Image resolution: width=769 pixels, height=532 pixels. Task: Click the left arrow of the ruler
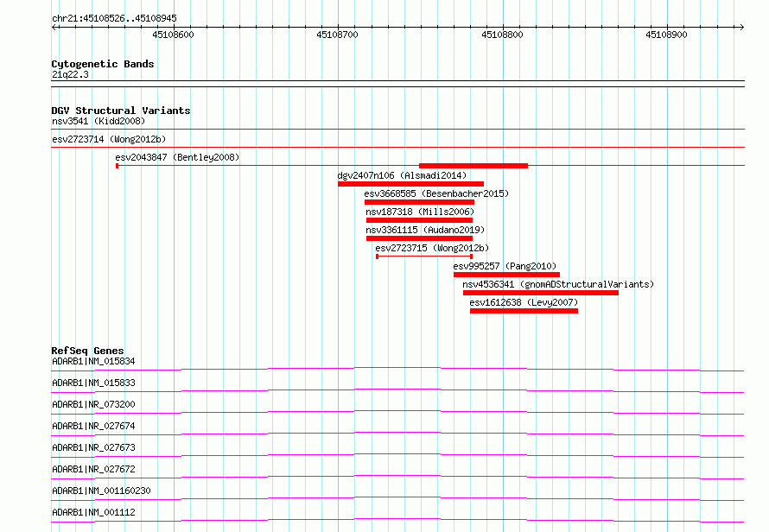[54, 27]
